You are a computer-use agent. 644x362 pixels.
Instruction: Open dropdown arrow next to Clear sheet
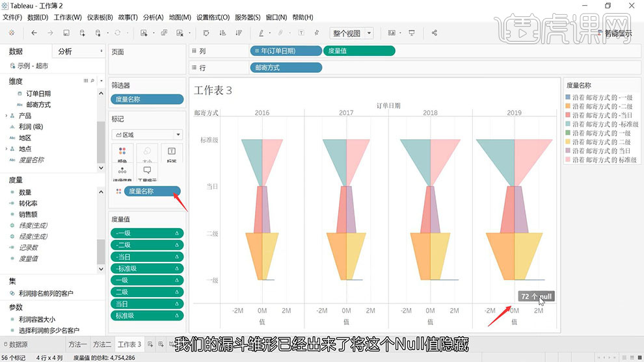click(x=189, y=33)
